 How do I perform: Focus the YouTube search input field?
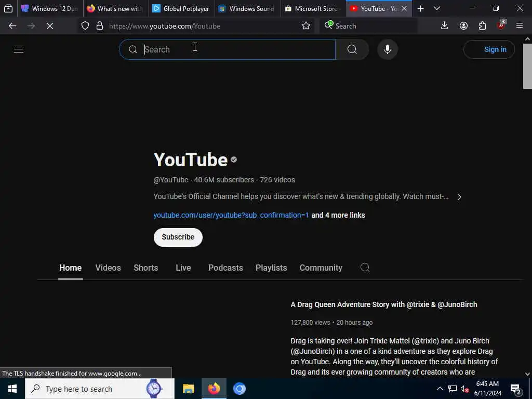228,49
